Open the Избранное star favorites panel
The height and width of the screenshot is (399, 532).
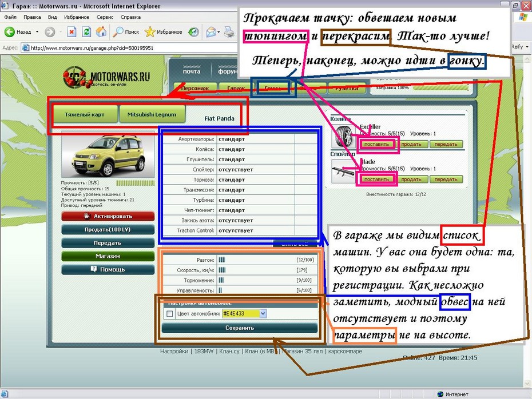[x=150, y=32]
